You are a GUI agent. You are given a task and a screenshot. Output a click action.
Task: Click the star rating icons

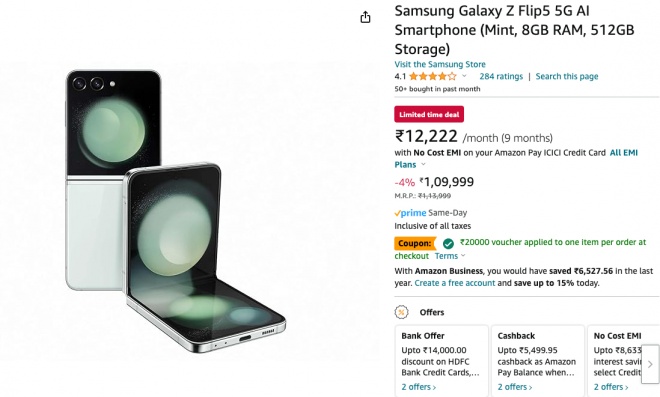tap(433, 76)
